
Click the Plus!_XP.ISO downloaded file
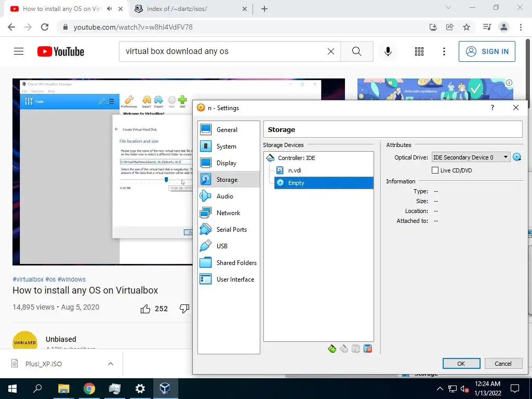(x=44, y=364)
